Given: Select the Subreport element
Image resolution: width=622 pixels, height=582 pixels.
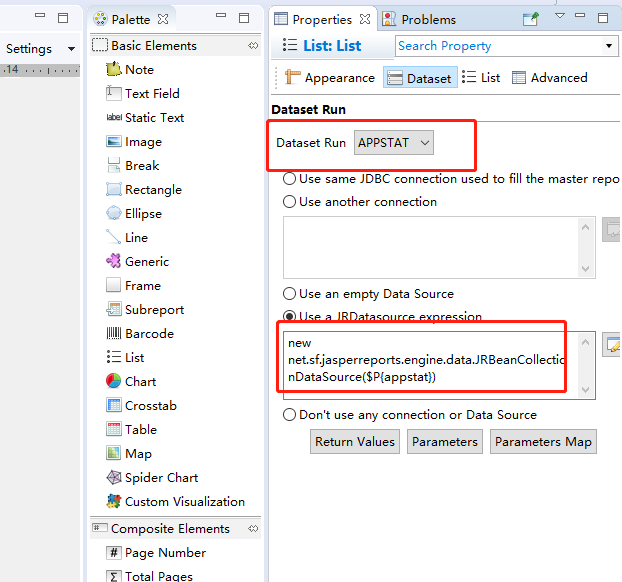Looking at the screenshot, I should pyautogui.click(x=145, y=309).
